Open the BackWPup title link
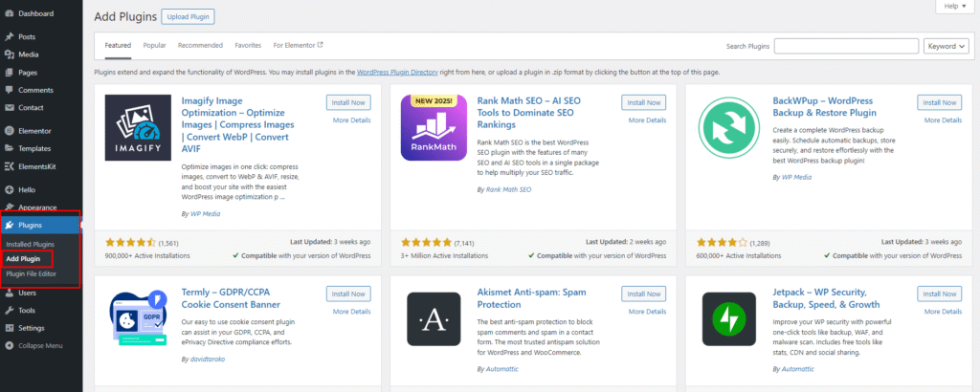This screenshot has height=392, width=980. pos(824,107)
